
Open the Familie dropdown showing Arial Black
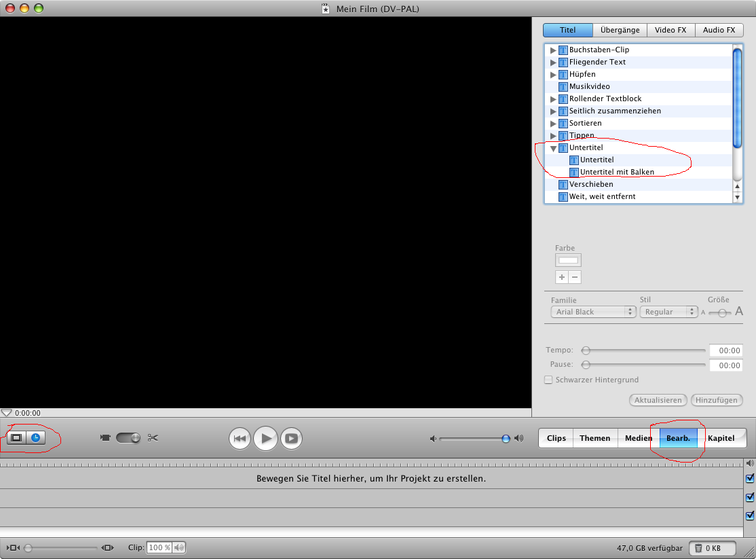593,311
